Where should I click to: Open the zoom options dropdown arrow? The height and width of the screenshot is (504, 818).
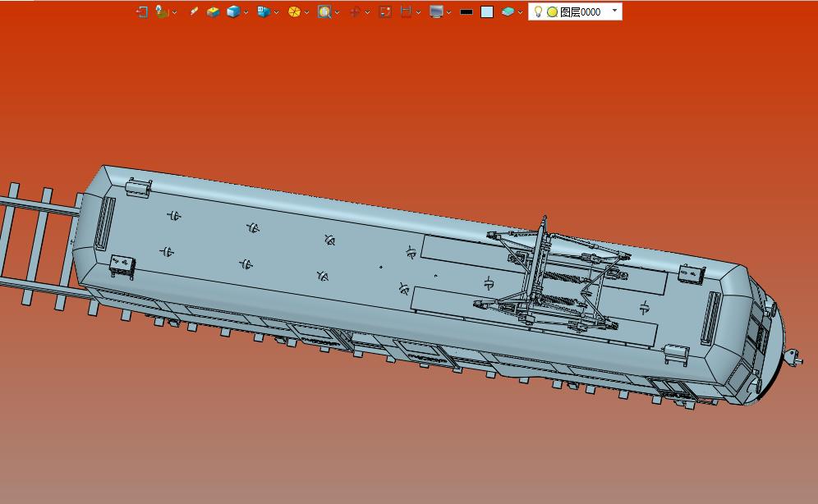point(337,12)
